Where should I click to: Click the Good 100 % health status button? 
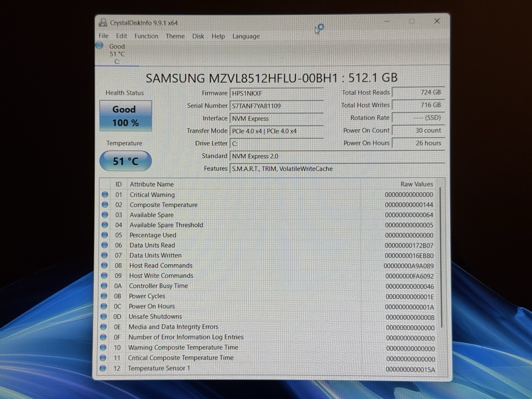click(x=125, y=116)
